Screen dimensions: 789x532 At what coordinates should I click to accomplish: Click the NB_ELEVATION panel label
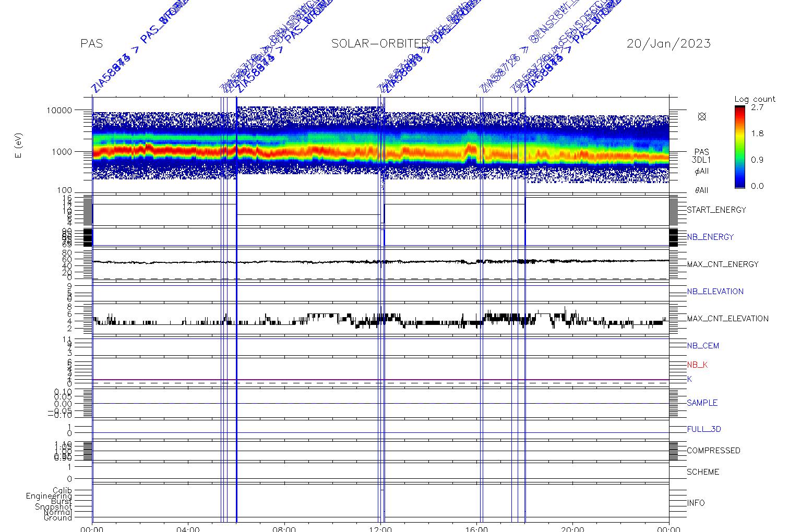715,292
